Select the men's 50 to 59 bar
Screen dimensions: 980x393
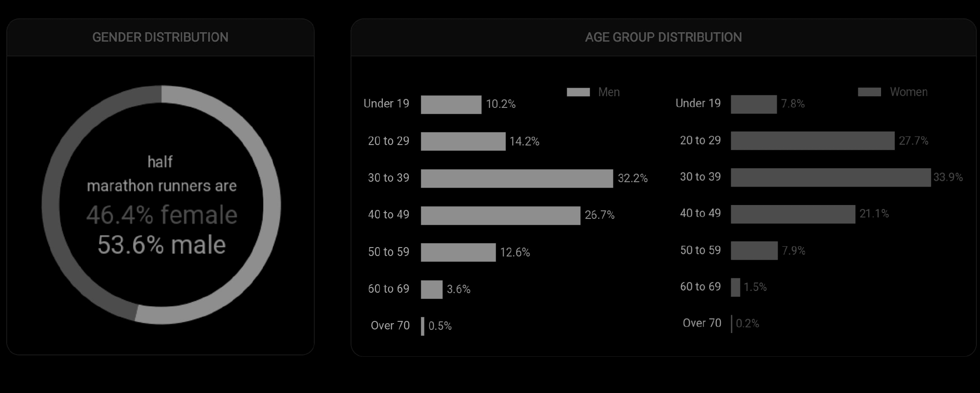458,252
